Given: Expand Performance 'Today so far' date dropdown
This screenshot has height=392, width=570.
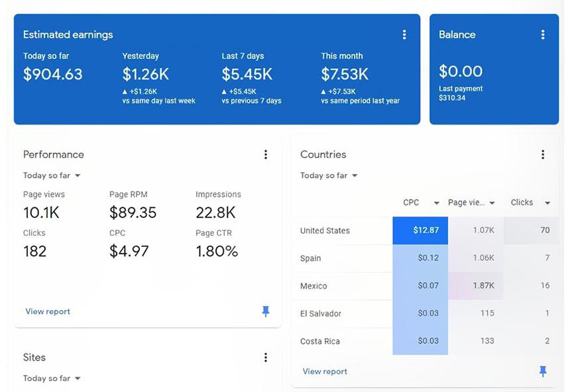Looking at the screenshot, I should tap(52, 175).
